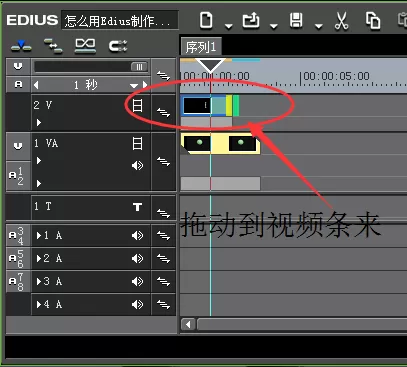
Task: Expand the 1 A audio track
Action: point(39,236)
